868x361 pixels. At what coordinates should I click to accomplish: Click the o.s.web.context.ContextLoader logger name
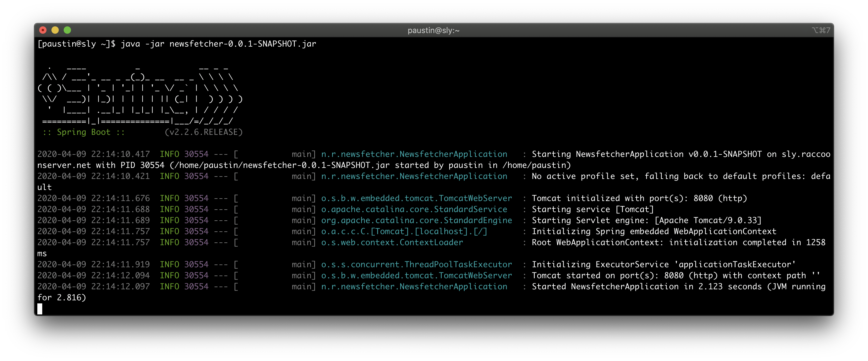pyautogui.click(x=392, y=242)
